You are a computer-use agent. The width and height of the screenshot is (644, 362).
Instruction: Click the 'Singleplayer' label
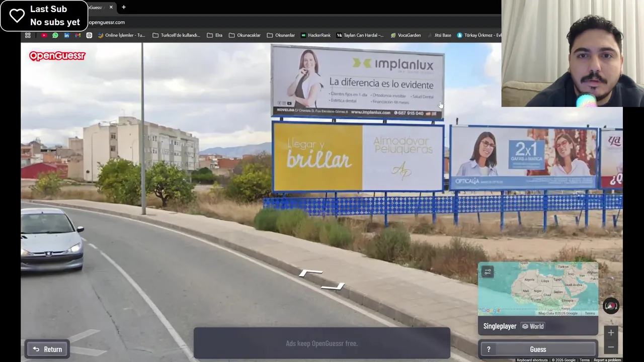pyautogui.click(x=500, y=326)
